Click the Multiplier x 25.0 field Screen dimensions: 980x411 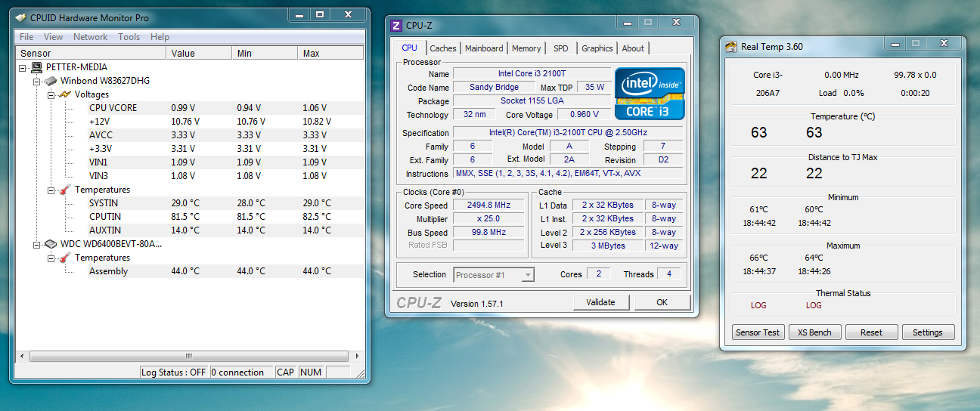tap(488, 219)
